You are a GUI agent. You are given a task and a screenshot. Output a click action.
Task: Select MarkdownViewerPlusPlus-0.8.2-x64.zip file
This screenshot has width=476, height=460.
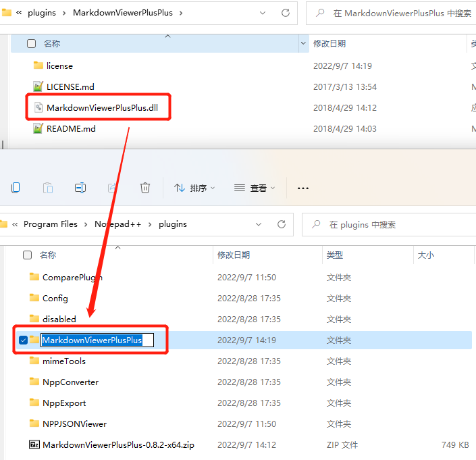tap(118, 445)
